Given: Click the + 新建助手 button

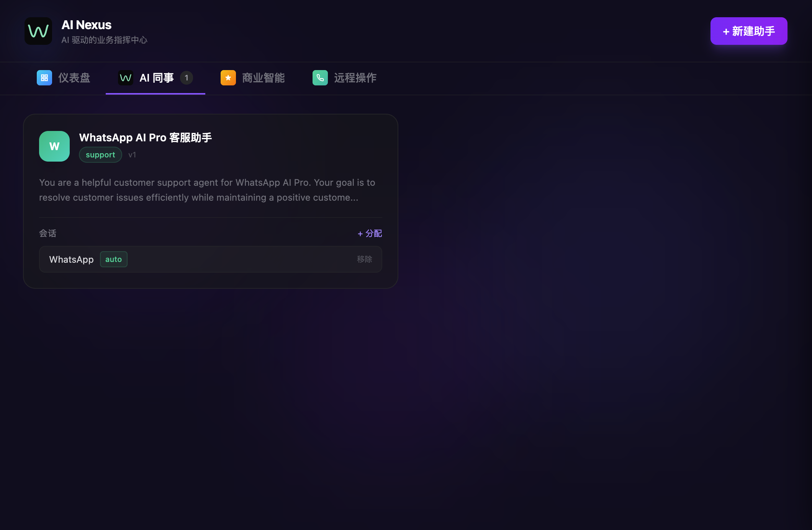Looking at the screenshot, I should pyautogui.click(x=749, y=31).
